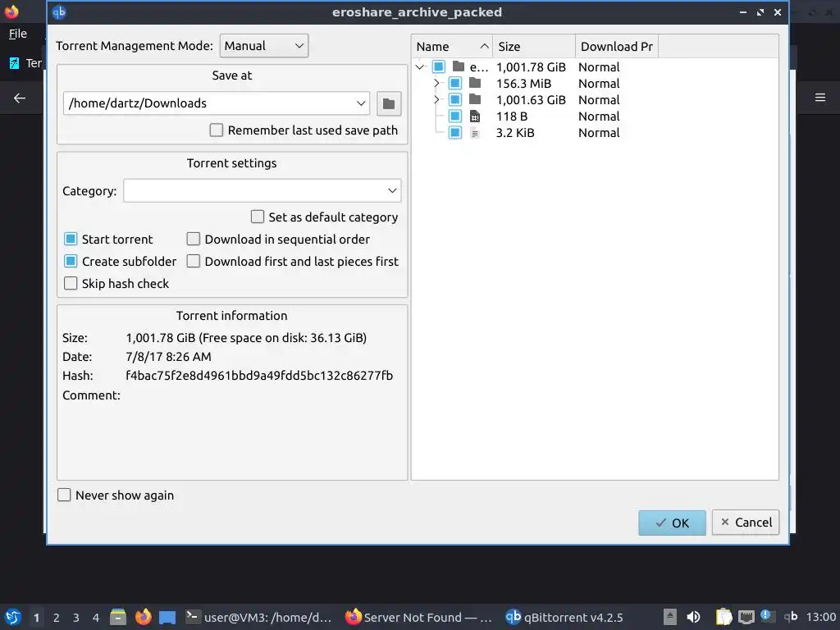
Task: Collapse the root torrent folder tree
Action: click(420, 67)
